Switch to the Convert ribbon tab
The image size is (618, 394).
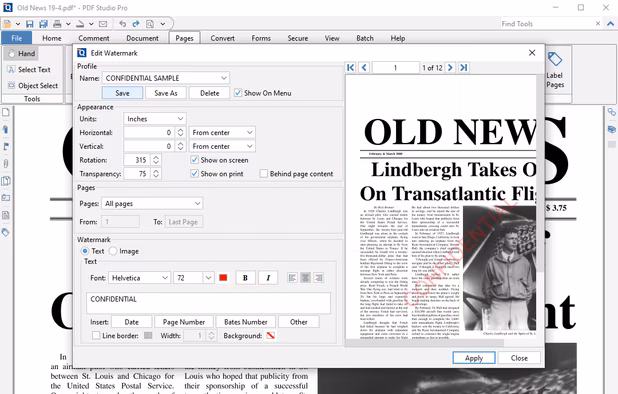click(222, 38)
